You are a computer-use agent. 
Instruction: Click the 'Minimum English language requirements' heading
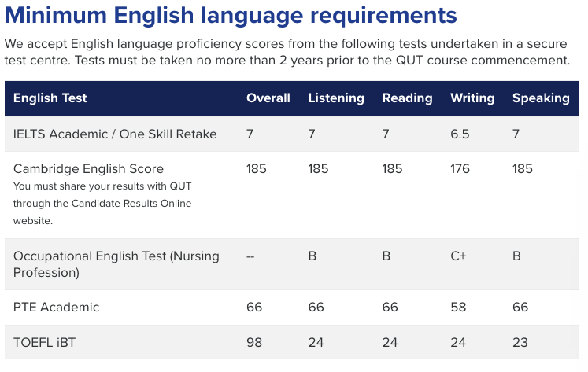230,15
